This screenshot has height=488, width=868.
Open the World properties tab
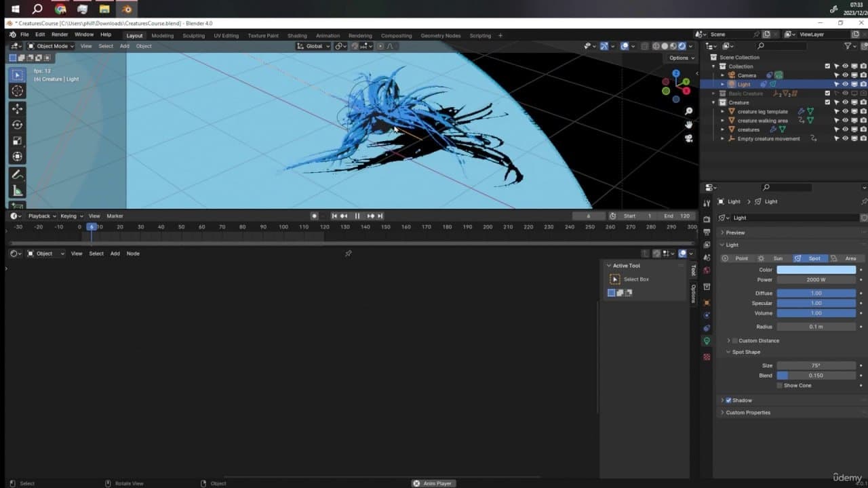(707, 270)
